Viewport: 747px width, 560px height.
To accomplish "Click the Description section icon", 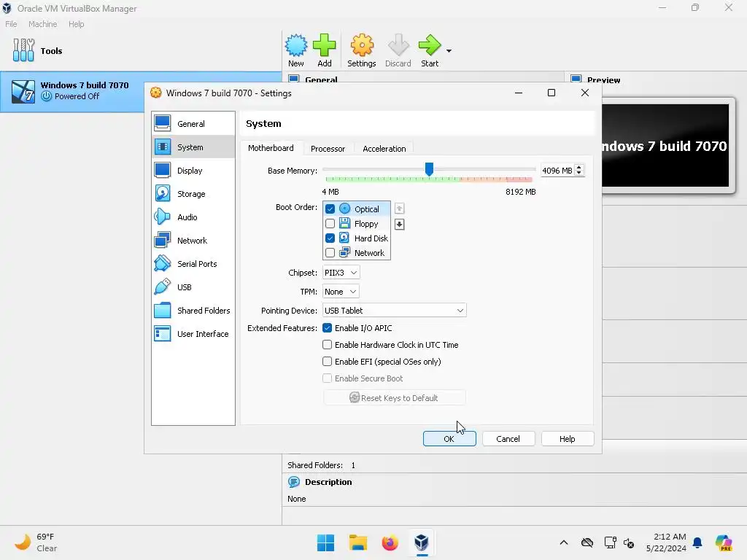I will 294,482.
